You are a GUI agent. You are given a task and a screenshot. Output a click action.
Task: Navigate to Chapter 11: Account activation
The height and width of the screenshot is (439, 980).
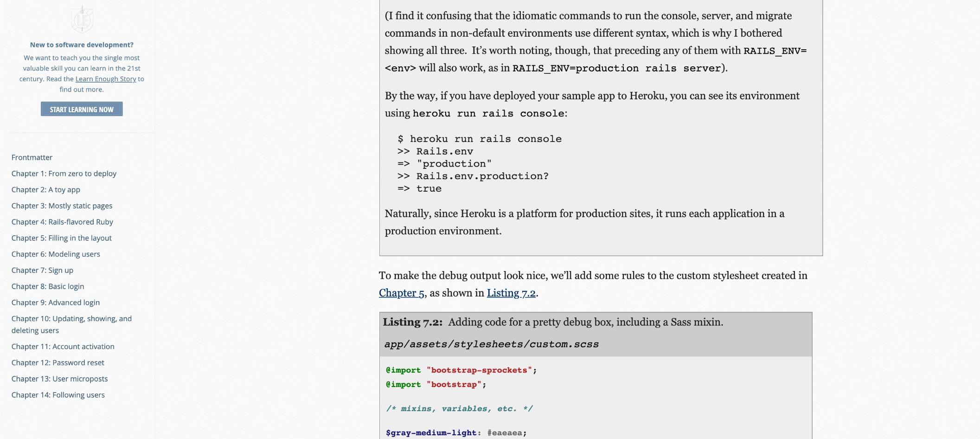point(63,347)
